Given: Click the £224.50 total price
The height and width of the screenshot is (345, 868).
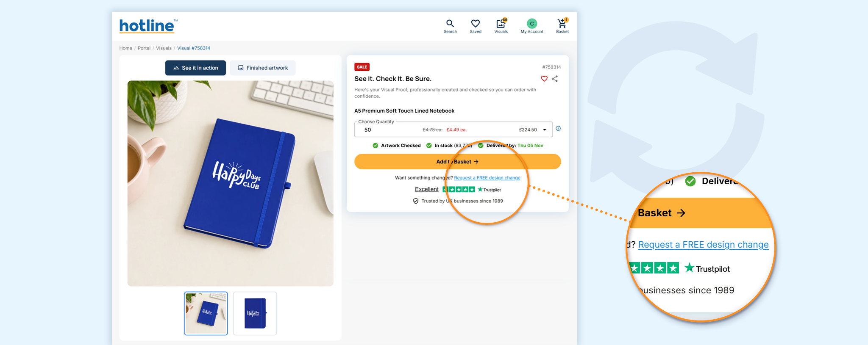Looking at the screenshot, I should click(x=528, y=130).
